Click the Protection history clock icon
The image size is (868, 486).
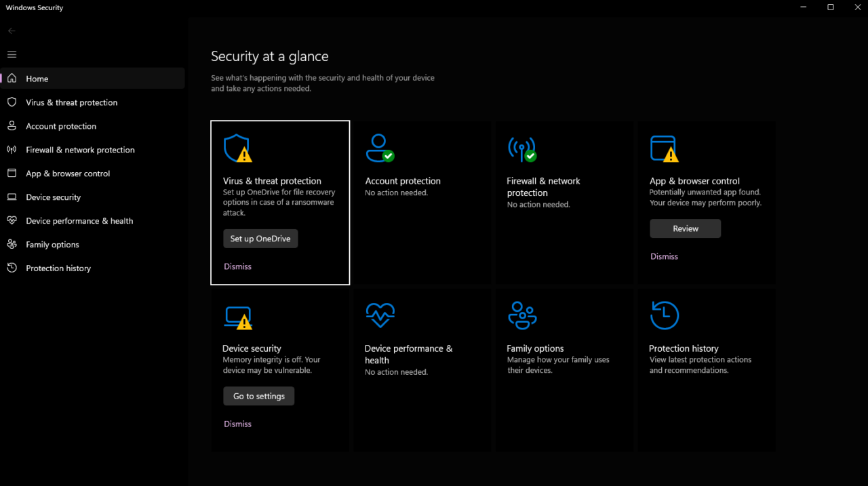click(x=665, y=315)
